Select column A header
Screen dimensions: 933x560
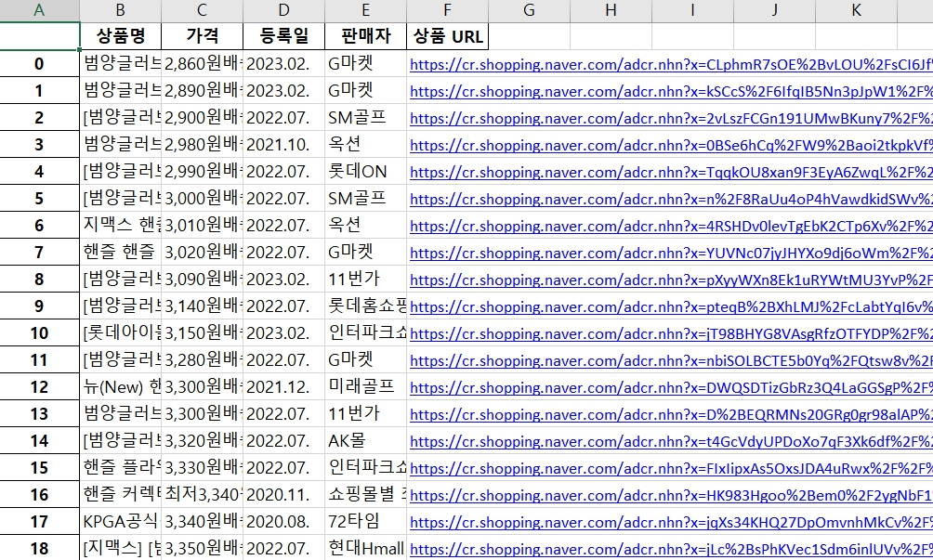tap(39, 11)
